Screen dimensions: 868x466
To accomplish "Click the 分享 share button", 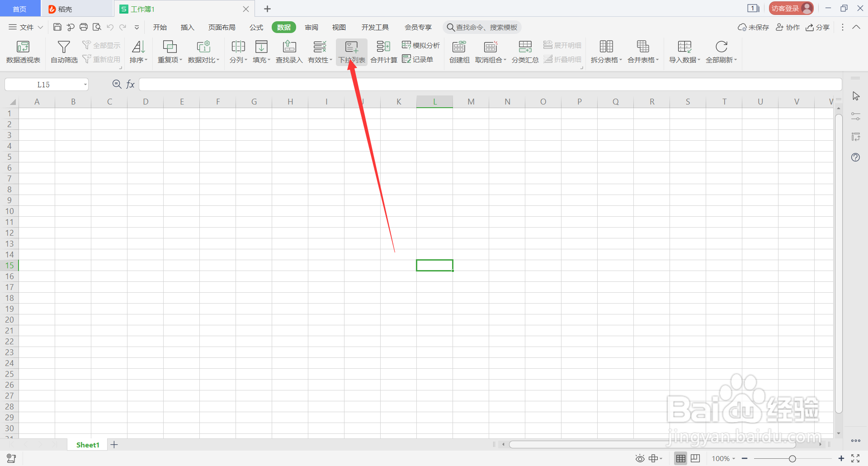I will 817,27.
